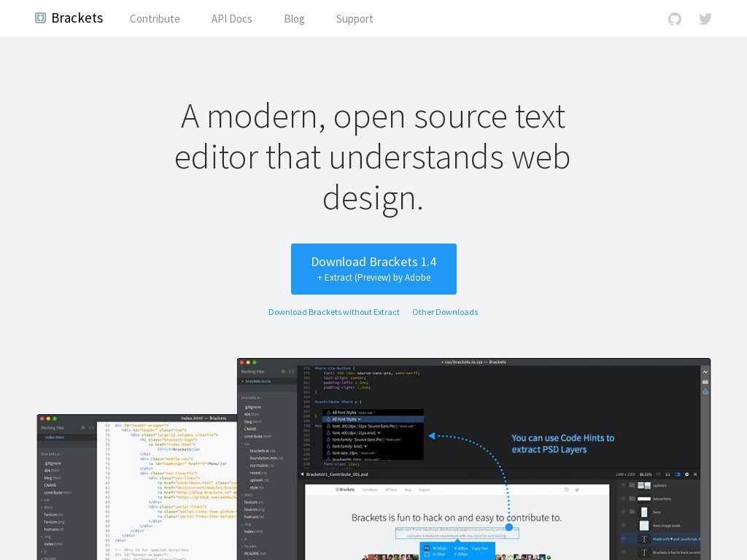
Task: Click the Brackets logo icon
Action: (41, 18)
